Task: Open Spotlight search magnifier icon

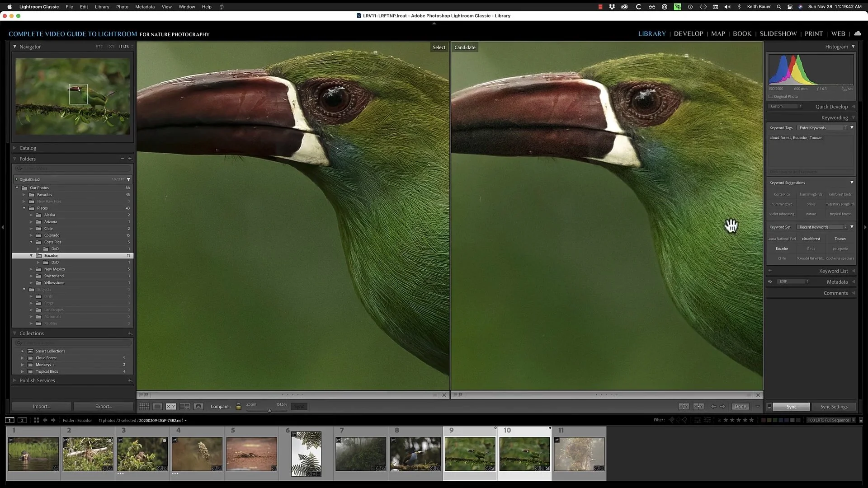Action: point(779,7)
